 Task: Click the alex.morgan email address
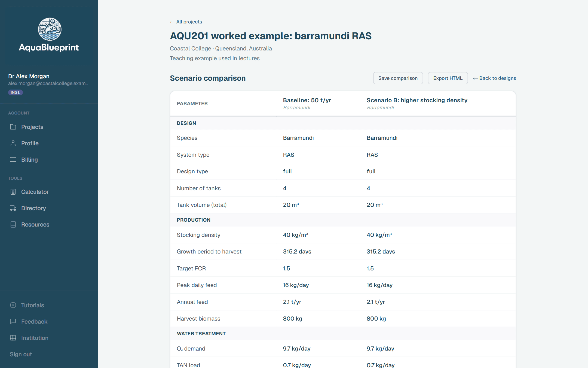[48, 83]
